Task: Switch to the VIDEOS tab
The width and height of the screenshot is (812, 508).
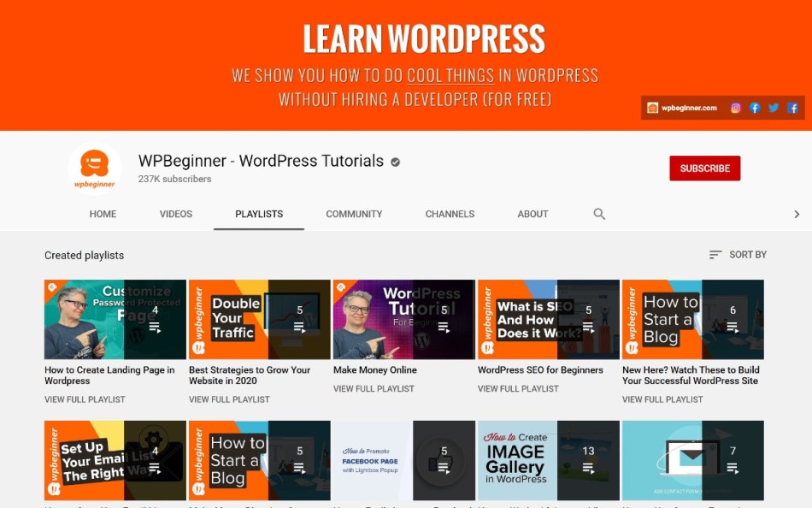Action: 176,214
